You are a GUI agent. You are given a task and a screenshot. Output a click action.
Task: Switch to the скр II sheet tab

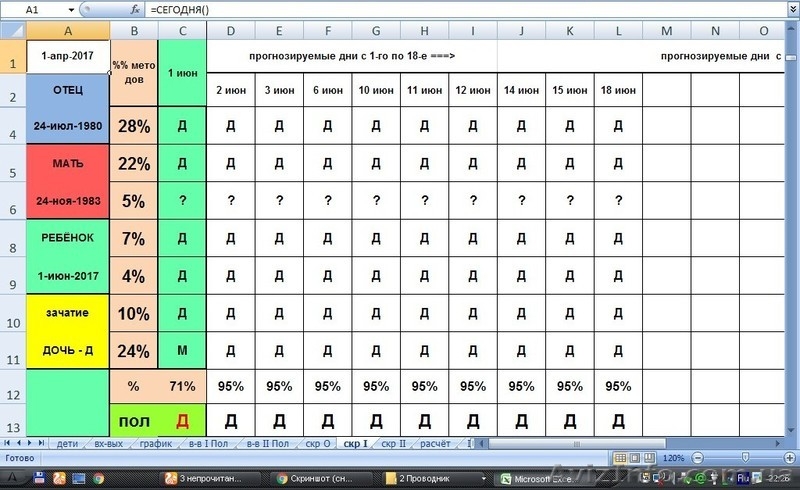tap(393, 443)
